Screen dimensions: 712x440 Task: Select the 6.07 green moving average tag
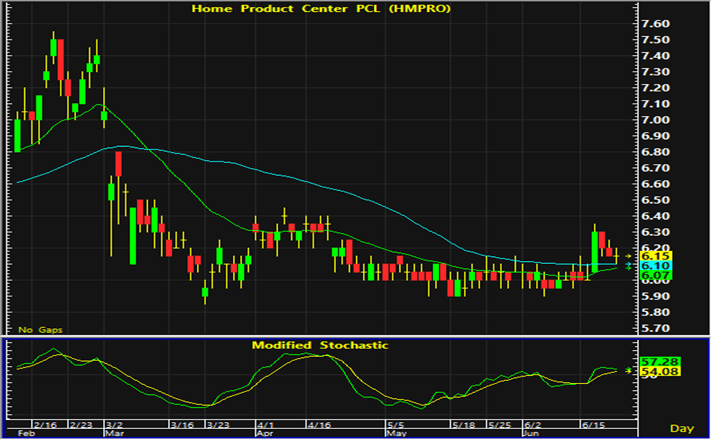point(656,275)
